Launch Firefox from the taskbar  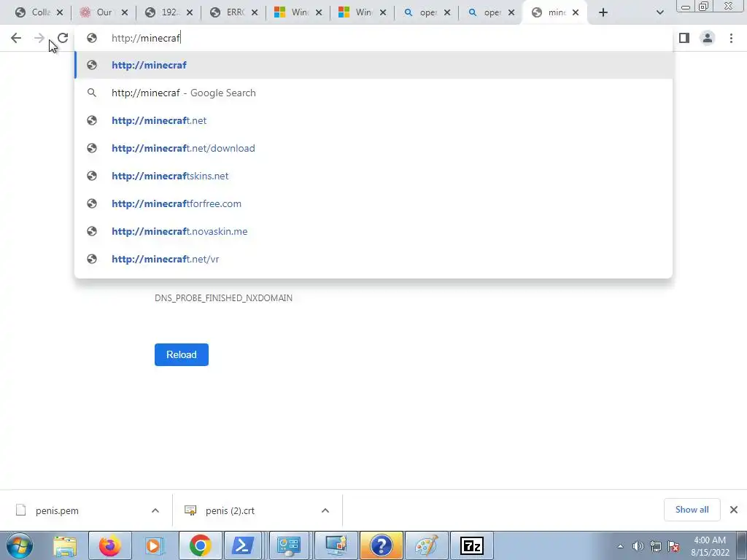[x=110, y=545]
